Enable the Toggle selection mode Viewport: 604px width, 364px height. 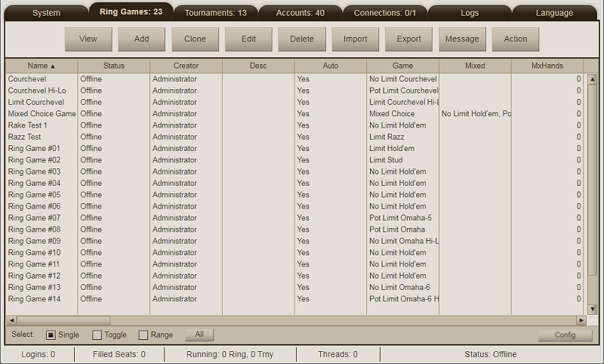click(x=97, y=335)
